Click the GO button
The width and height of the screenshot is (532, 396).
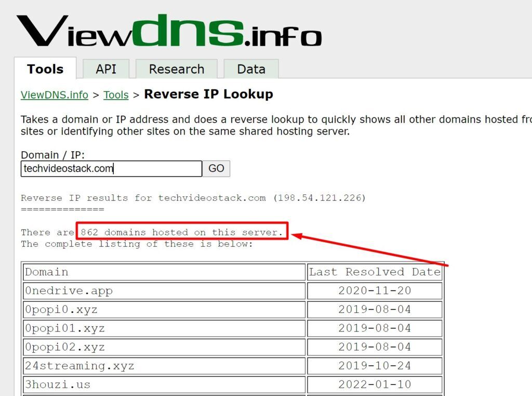point(216,169)
